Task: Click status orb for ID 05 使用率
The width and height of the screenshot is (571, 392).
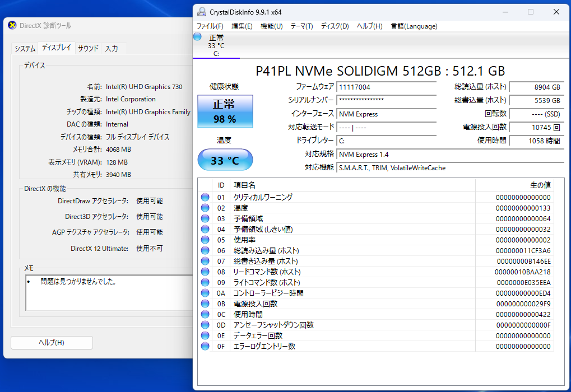Action: 205,240
